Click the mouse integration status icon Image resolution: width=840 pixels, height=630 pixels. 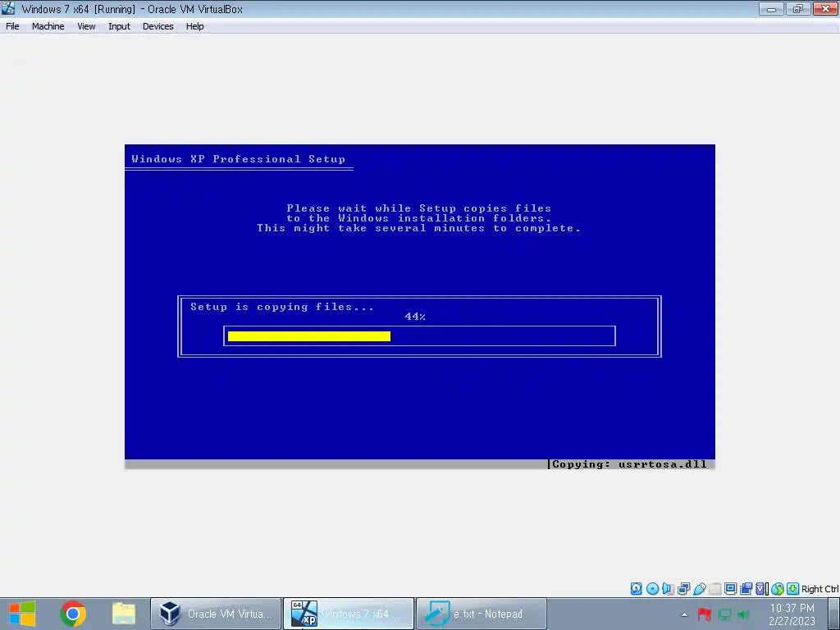[x=778, y=589]
